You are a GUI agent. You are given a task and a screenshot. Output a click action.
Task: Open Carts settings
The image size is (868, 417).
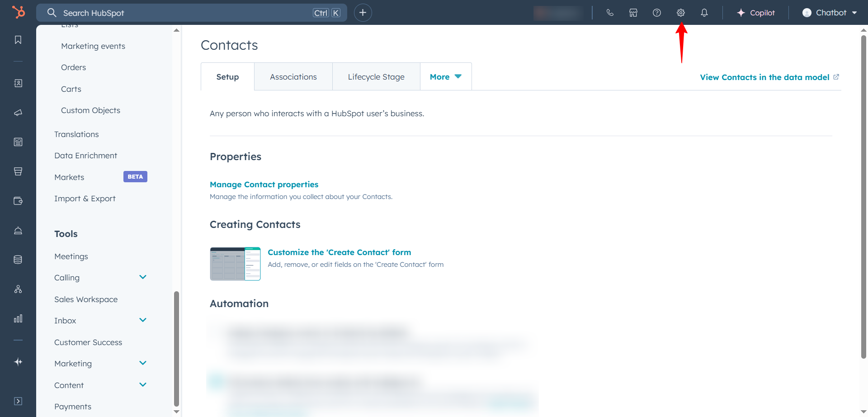(x=71, y=89)
